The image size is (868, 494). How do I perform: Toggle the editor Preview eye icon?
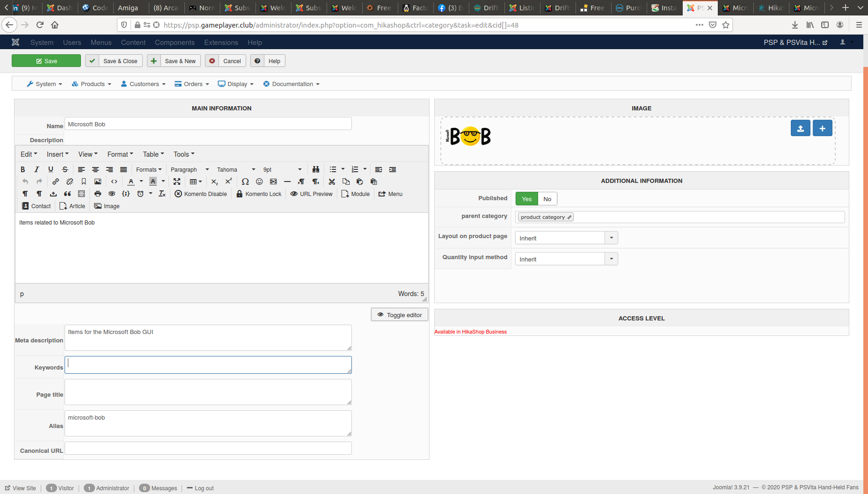tap(112, 194)
